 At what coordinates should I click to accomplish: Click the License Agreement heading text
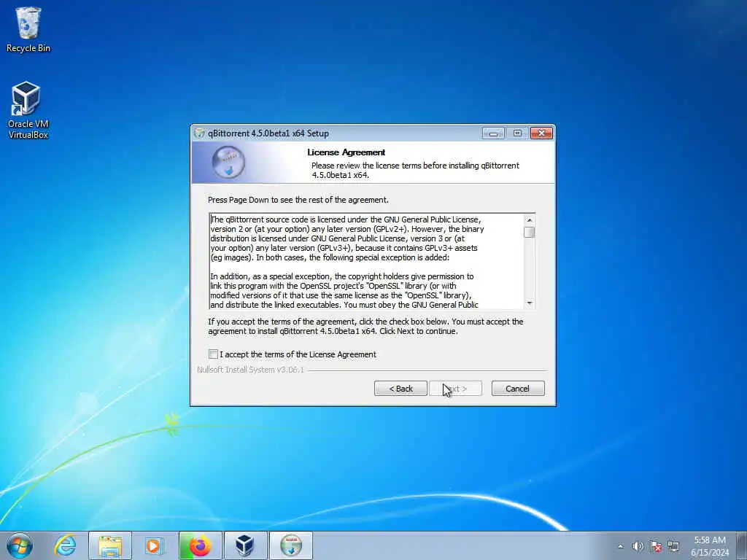point(347,152)
